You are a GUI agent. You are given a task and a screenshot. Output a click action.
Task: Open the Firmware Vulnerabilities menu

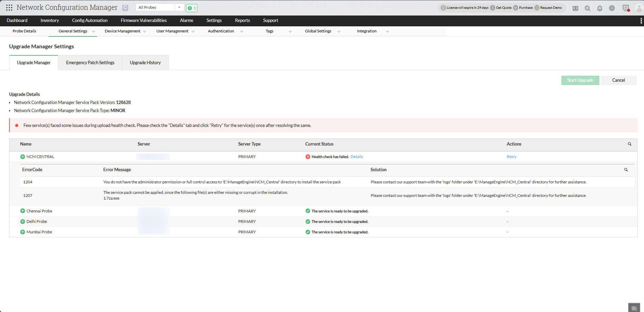[x=144, y=21]
